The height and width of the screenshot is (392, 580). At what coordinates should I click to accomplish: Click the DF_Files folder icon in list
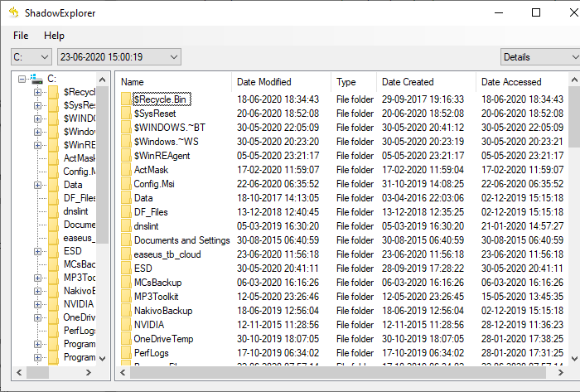126,212
